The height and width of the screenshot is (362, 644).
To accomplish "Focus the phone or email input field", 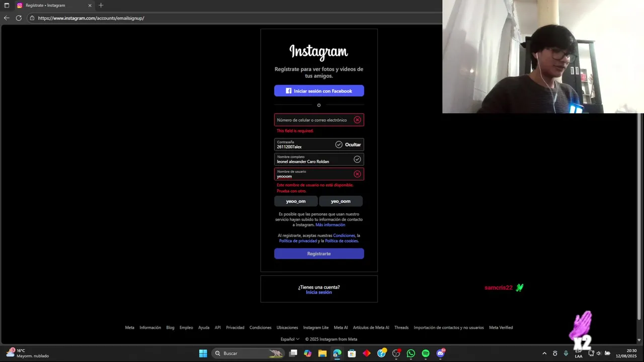I will [319, 120].
